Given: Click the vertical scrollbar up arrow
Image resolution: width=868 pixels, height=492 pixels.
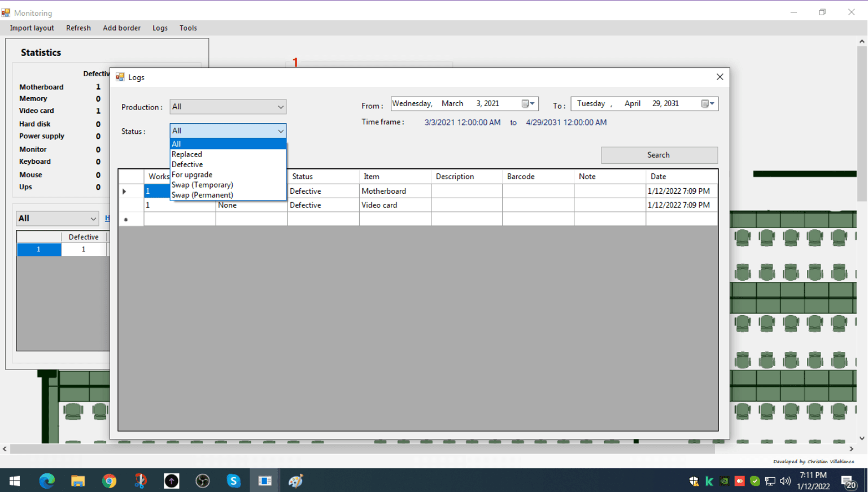Looking at the screenshot, I should coord(861,40).
